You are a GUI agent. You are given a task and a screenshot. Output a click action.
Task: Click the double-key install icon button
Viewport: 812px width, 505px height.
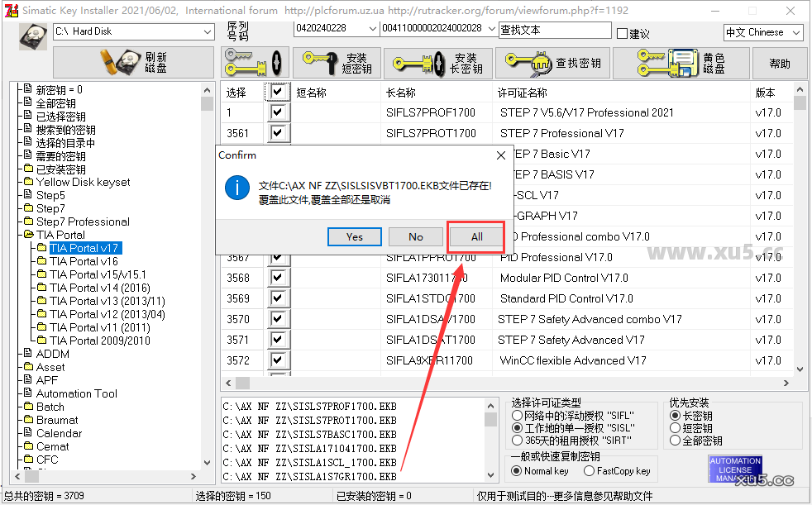pos(256,63)
